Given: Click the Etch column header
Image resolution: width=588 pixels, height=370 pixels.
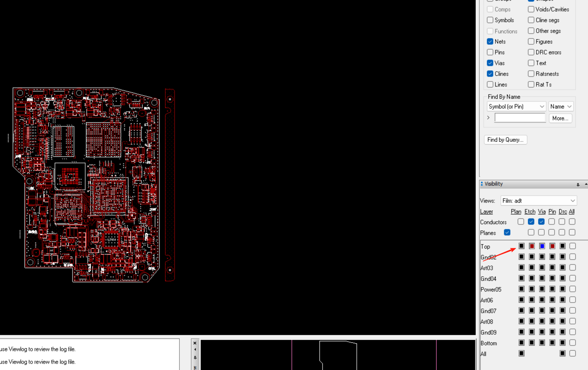Looking at the screenshot, I should click(x=530, y=212).
